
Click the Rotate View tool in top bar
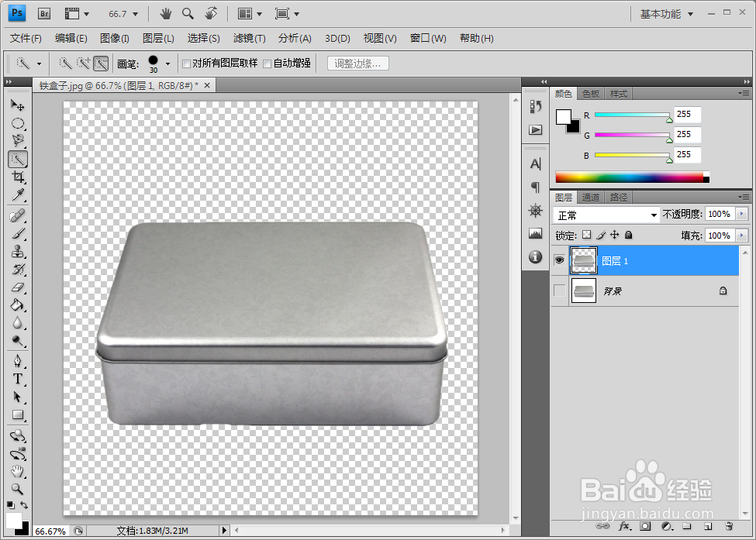click(x=211, y=13)
